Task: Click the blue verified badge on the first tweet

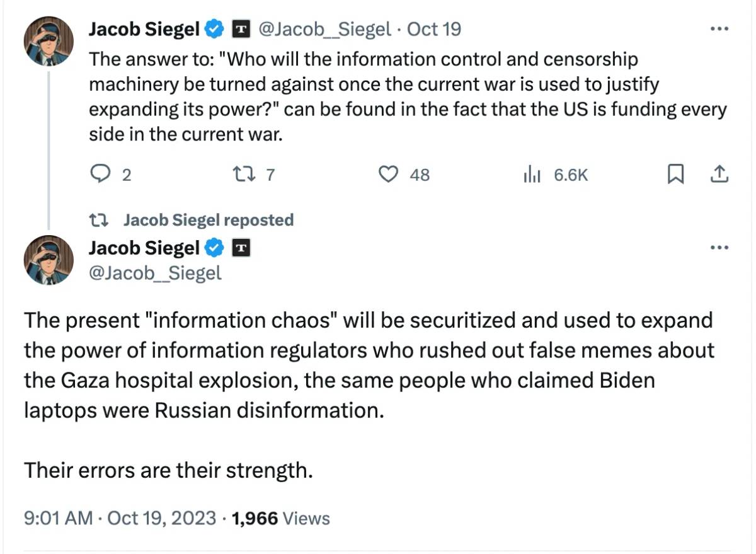Action: [215, 29]
